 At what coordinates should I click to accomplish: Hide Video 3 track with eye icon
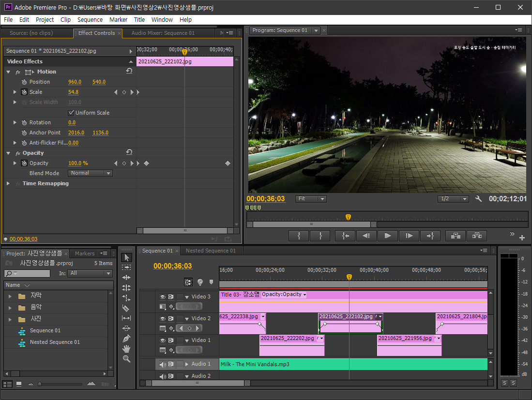coord(163,296)
